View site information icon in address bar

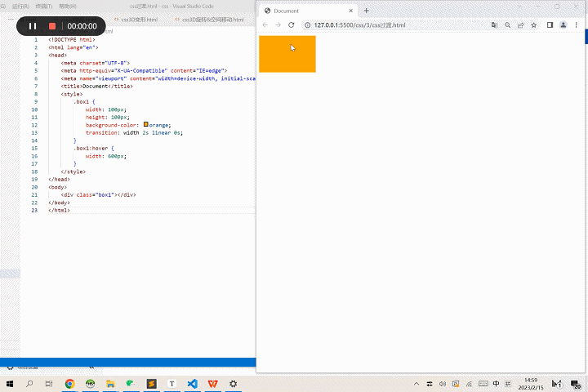pos(308,25)
